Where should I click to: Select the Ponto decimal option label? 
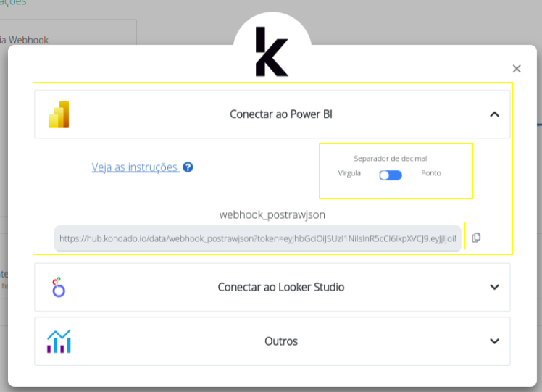pos(430,173)
